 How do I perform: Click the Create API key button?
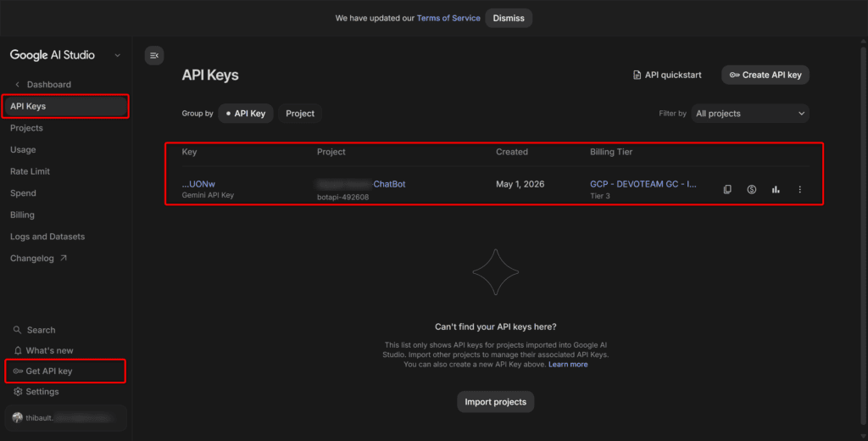coord(765,75)
